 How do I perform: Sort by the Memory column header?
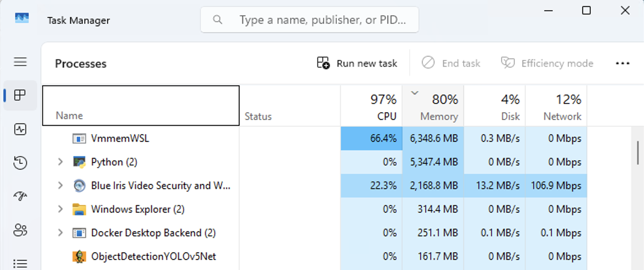pyautogui.click(x=433, y=105)
